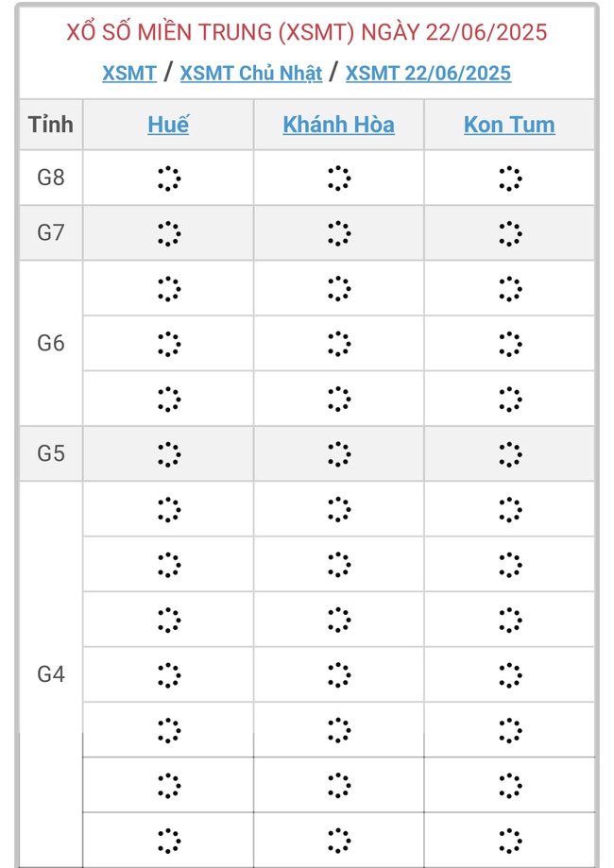Click the G6 prize row label
This screenshot has width=614, height=868.
[x=51, y=343]
